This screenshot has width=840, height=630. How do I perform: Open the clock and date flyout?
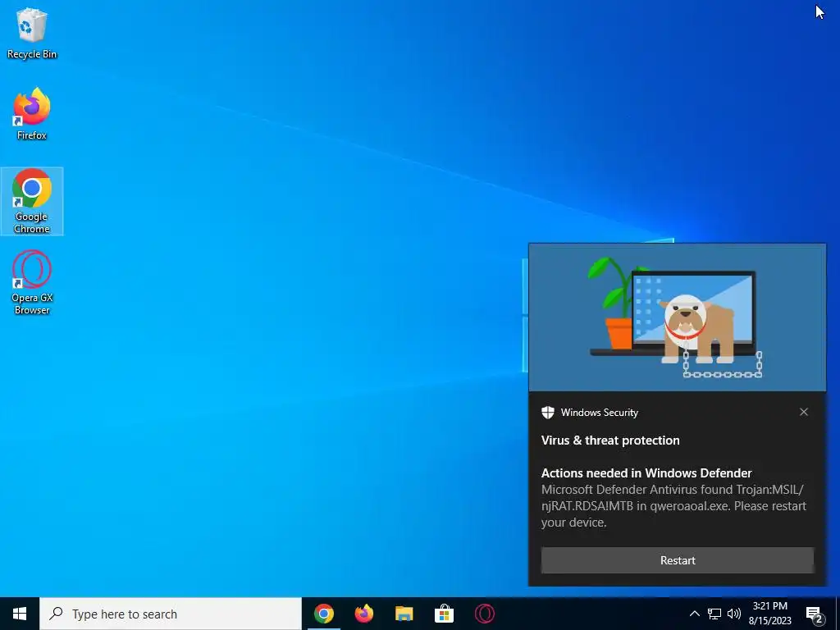coord(769,614)
